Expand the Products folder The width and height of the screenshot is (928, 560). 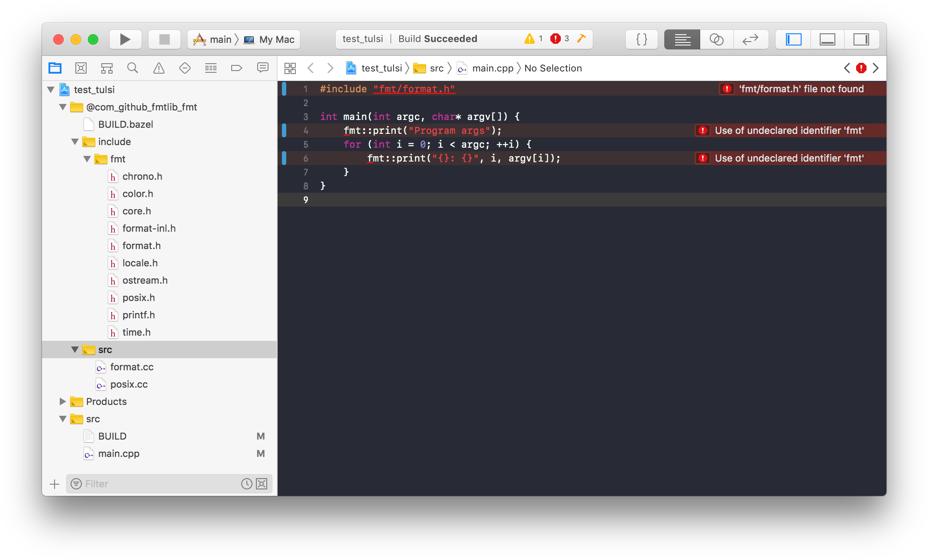click(x=63, y=401)
